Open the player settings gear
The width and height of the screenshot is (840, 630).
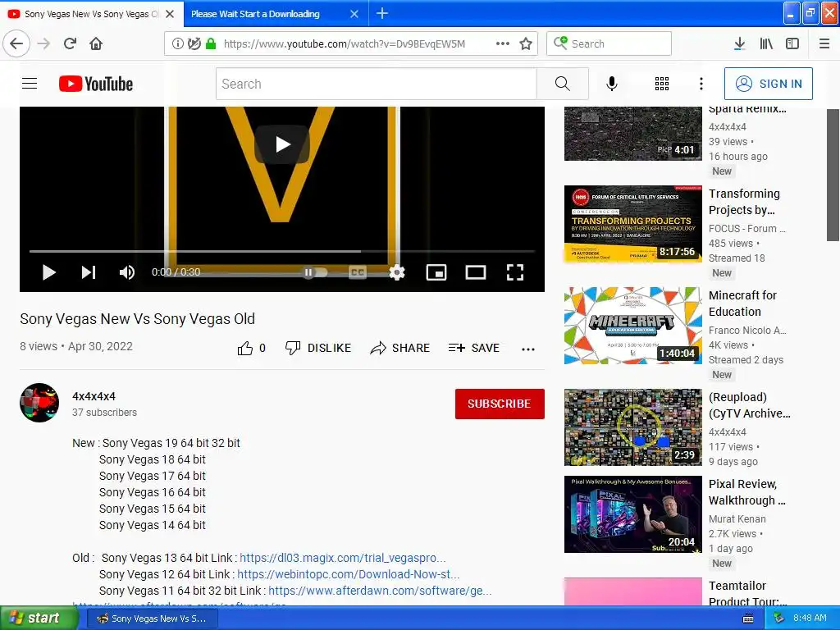[x=397, y=272]
